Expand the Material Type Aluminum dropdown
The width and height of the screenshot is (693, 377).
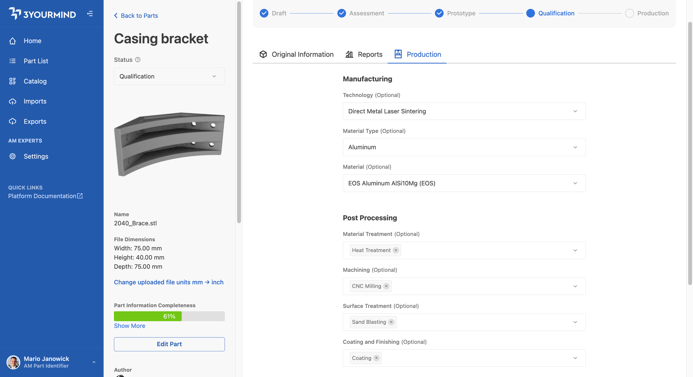pyautogui.click(x=464, y=147)
